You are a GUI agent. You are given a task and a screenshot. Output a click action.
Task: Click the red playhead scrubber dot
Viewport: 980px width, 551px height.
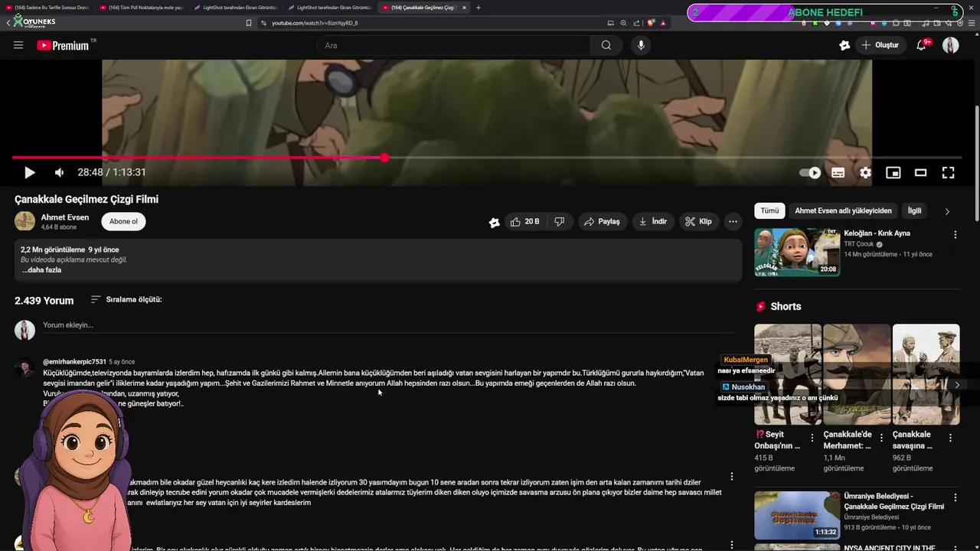pyautogui.click(x=384, y=158)
